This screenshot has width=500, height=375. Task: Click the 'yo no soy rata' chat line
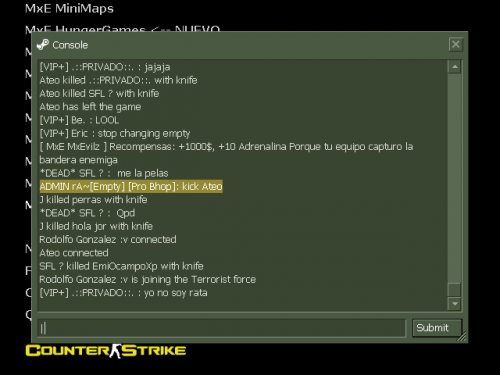point(123,293)
